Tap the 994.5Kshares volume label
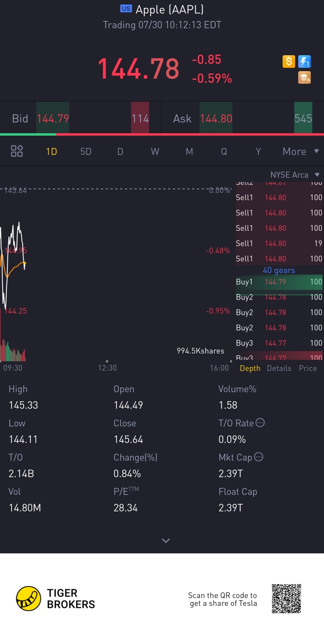 coord(200,351)
